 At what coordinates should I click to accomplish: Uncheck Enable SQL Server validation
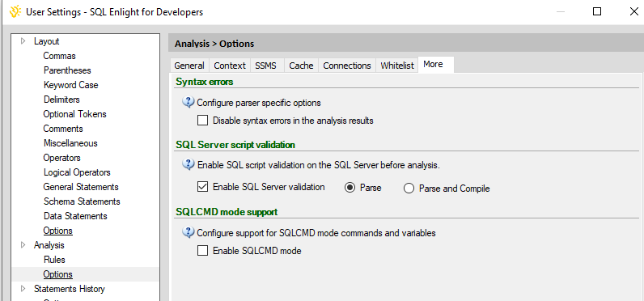(x=202, y=187)
